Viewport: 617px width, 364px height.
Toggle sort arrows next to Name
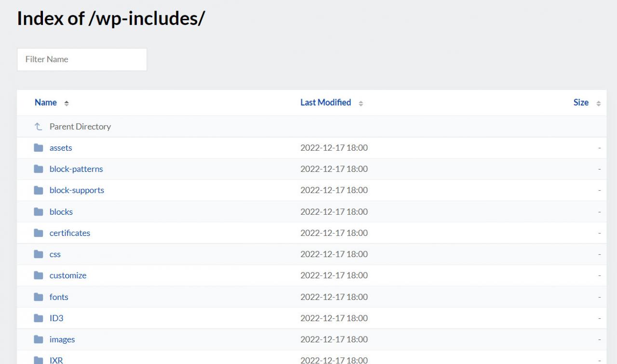(x=67, y=103)
